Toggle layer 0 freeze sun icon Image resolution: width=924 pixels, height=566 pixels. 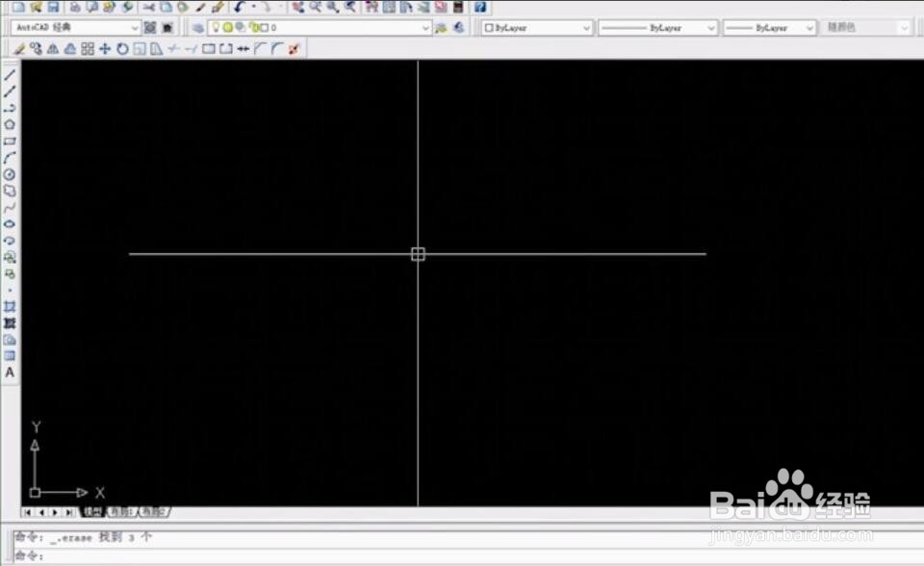(x=227, y=27)
